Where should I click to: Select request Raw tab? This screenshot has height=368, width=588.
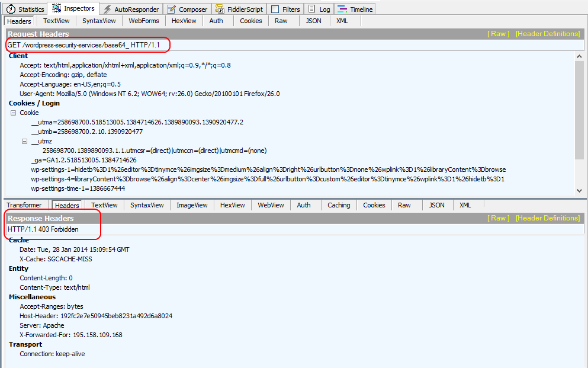(281, 21)
